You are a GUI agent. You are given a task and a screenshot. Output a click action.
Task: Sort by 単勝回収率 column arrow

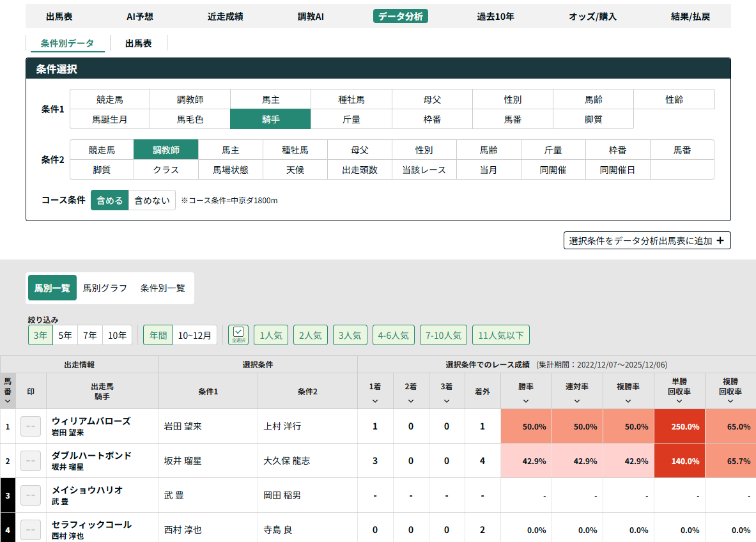[x=679, y=401]
